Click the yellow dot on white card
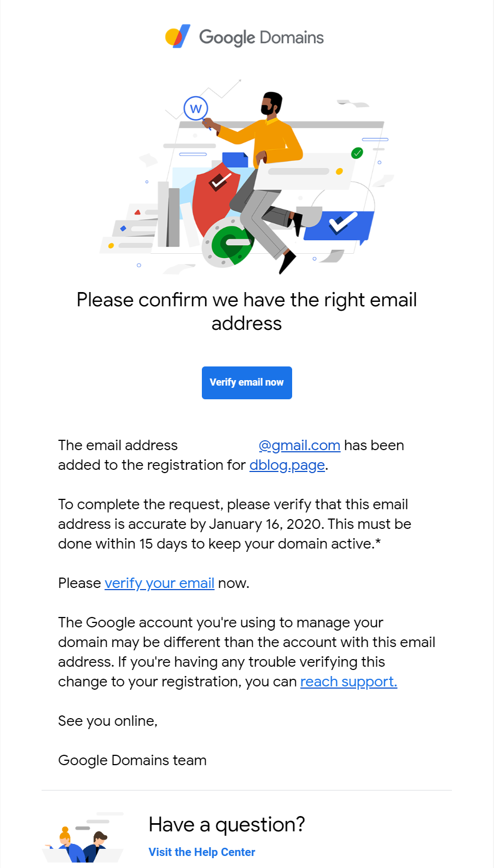 (339, 171)
